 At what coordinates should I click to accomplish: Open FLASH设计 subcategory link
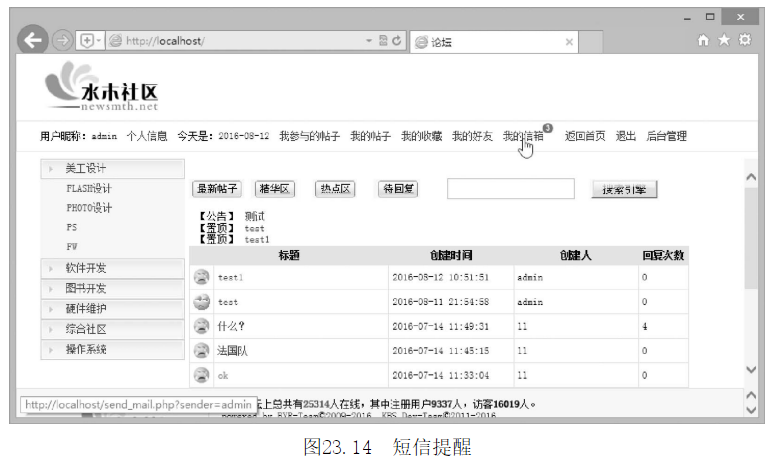89,188
